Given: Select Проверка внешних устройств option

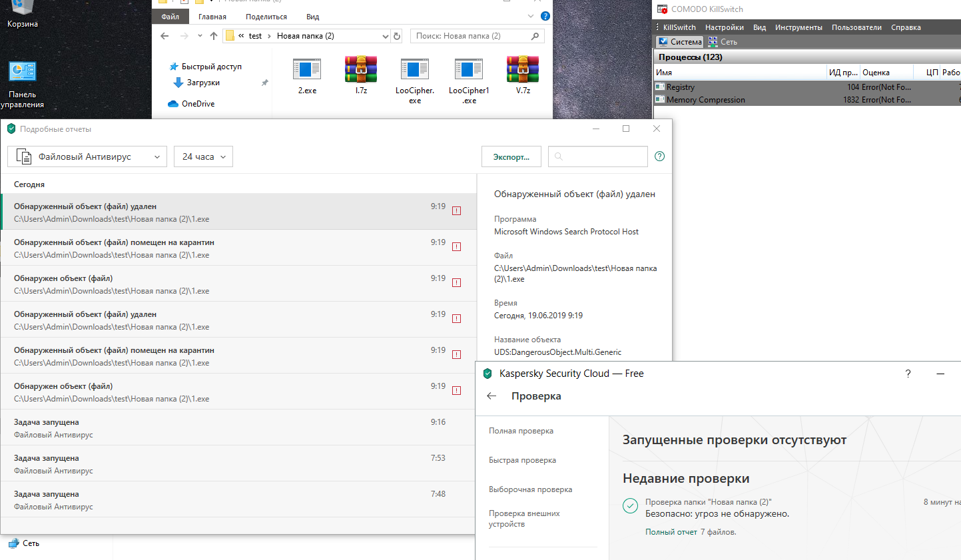Looking at the screenshot, I should 524,519.
